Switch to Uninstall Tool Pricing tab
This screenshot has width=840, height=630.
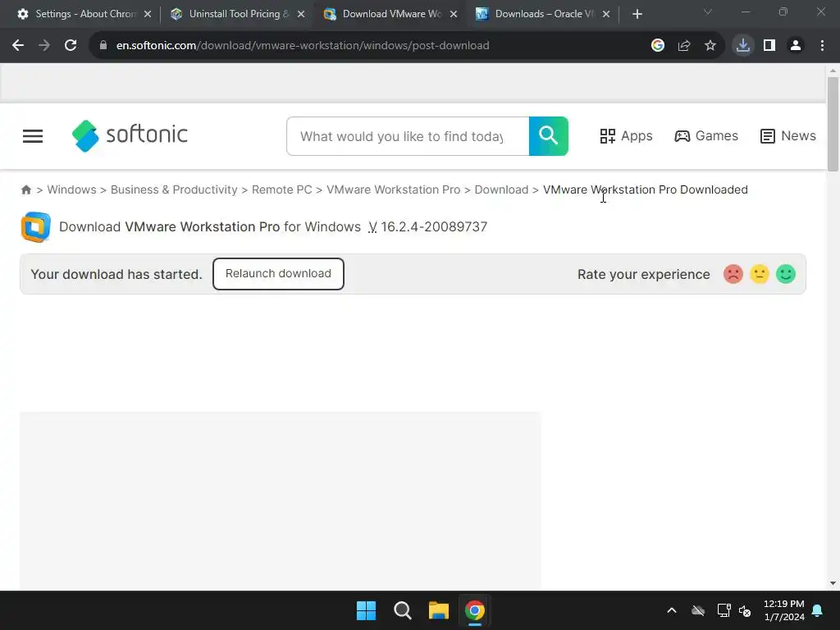pyautogui.click(x=239, y=14)
